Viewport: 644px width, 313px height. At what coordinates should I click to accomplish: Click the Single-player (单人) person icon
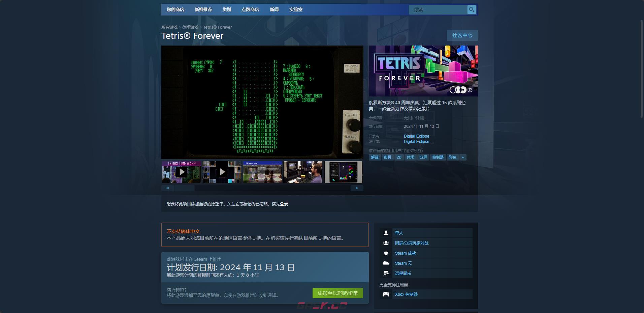[386, 233]
